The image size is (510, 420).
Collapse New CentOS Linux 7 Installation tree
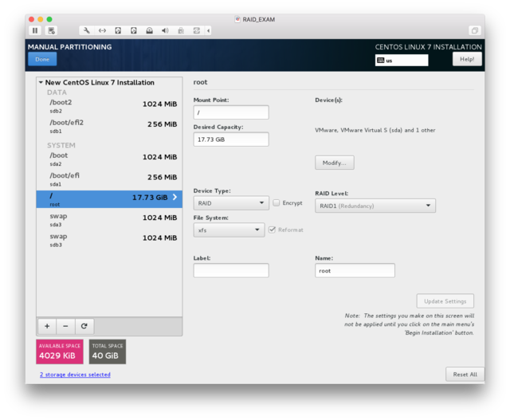tap(41, 83)
